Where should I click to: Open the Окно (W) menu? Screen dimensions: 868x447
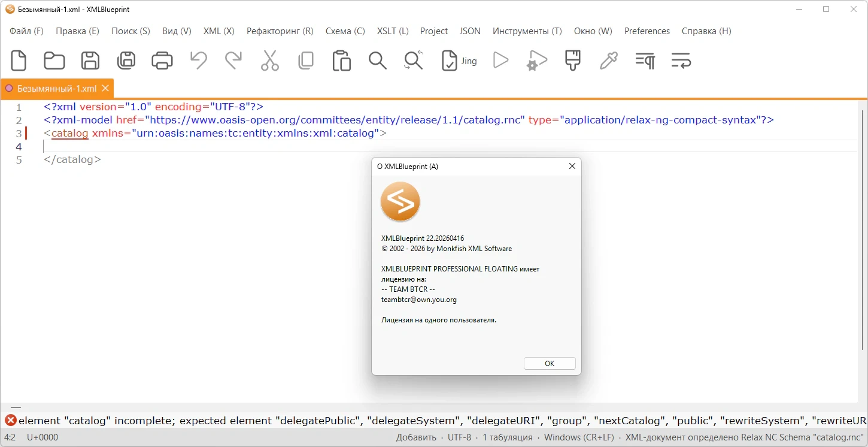coord(593,31)
